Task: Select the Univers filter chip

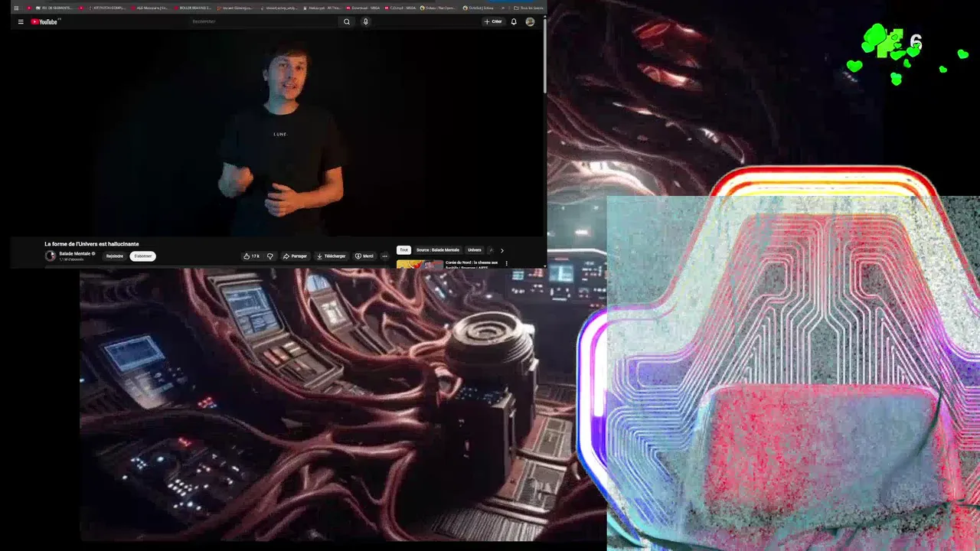Action: coord(475,250)
